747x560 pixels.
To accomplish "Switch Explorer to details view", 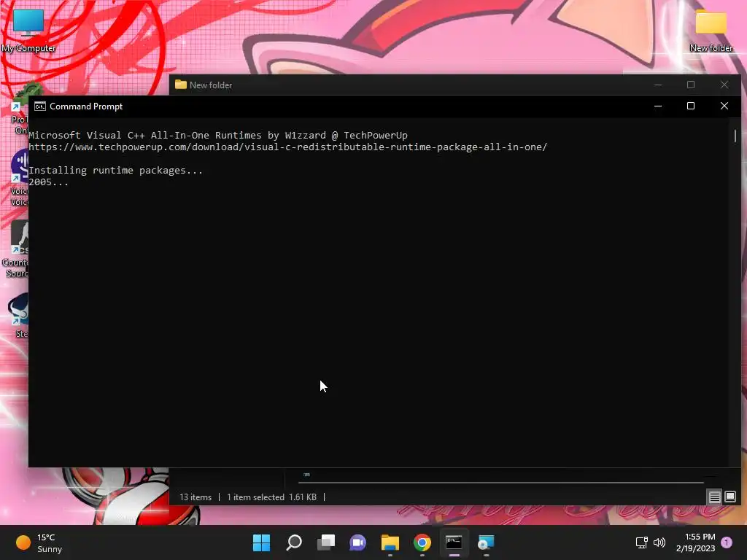I will click(x=714, y=497).
